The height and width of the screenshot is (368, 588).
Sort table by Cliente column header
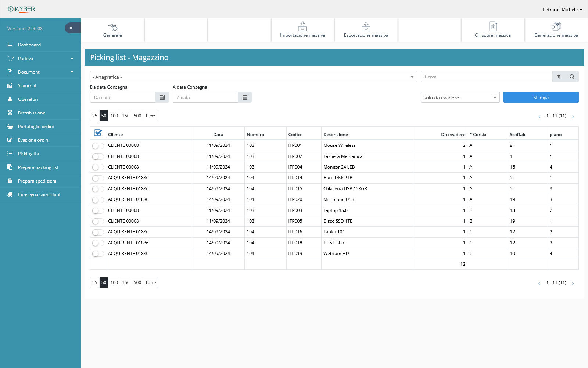click(x=115, y=134)
